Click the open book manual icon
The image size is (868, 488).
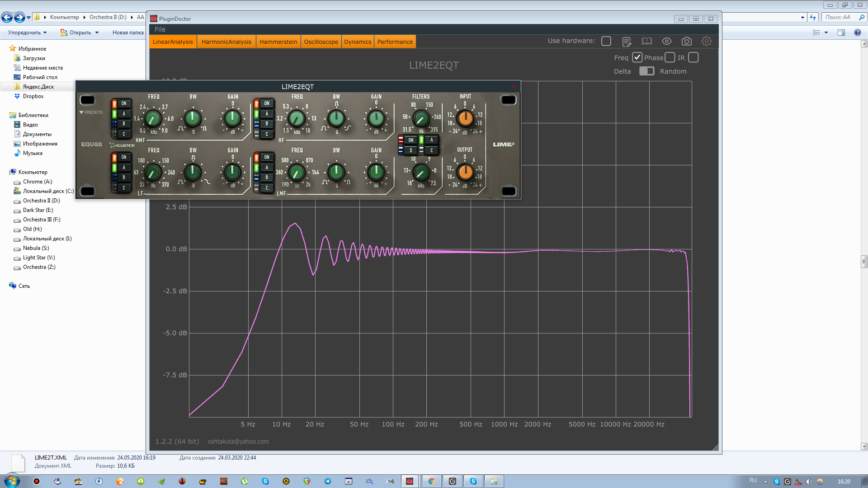[647, 41]
